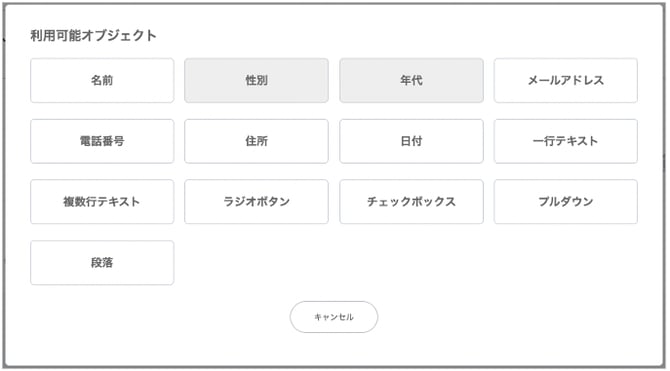Insert the 複数行テキスト object

coord(102,202)
